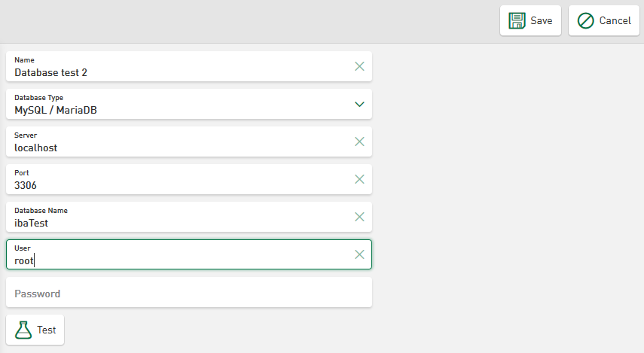Viewport: 644px width, 353px height.
Task: Click the empty Password field
Action: [x=188, y=293]
